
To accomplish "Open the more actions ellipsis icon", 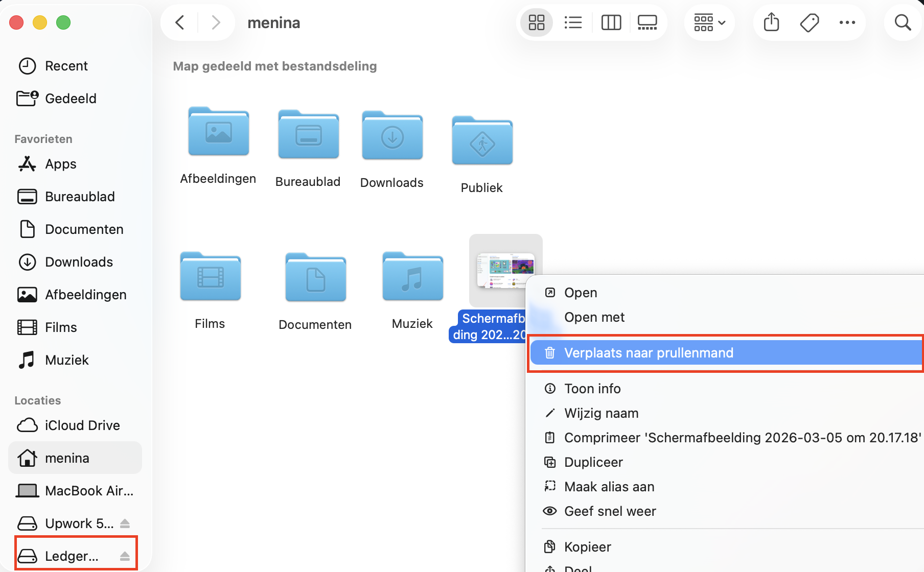I will click(847, 22).
